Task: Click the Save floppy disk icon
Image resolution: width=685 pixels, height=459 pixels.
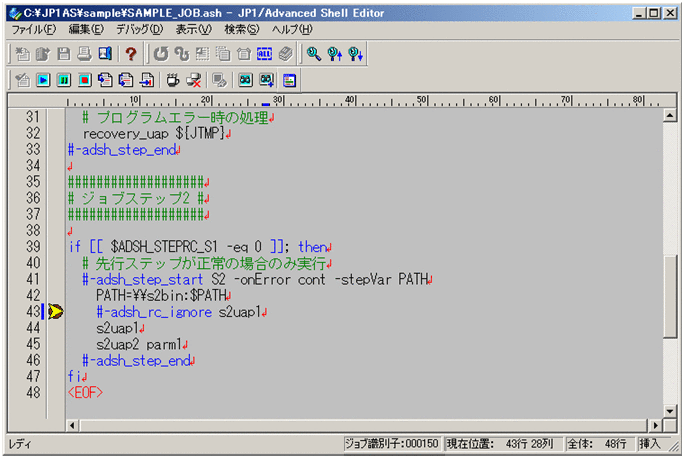Action: [x=64, y=54]
